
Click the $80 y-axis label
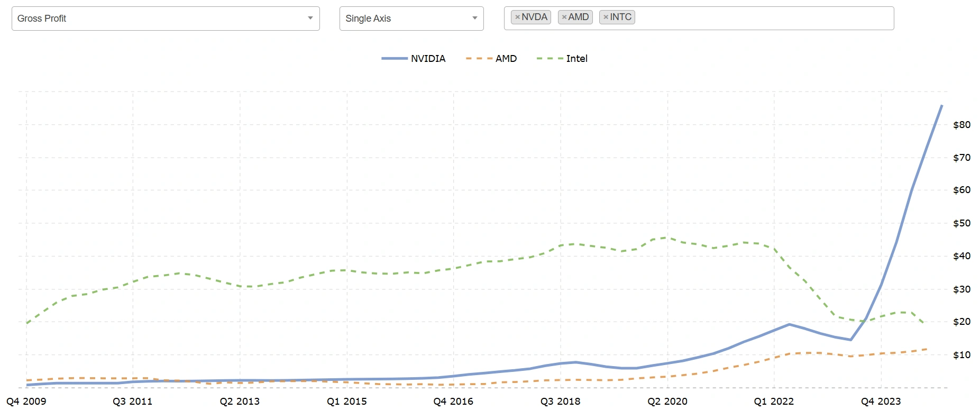point(962,125)
